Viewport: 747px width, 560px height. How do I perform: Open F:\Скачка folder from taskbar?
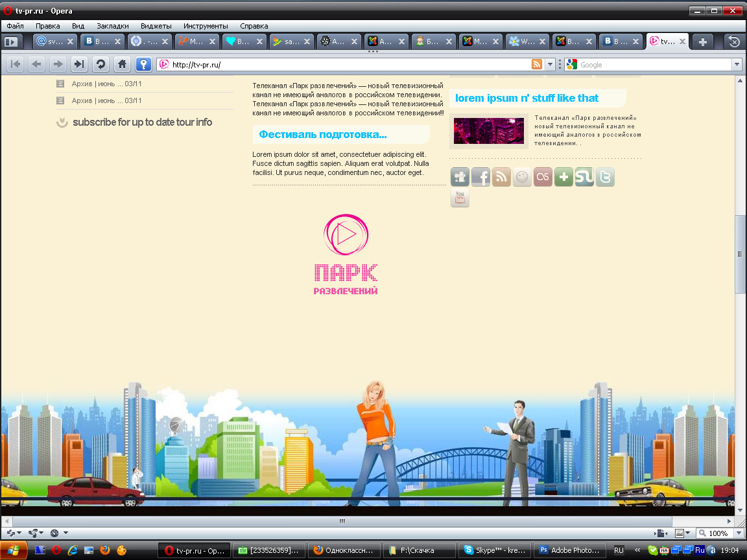419,550
